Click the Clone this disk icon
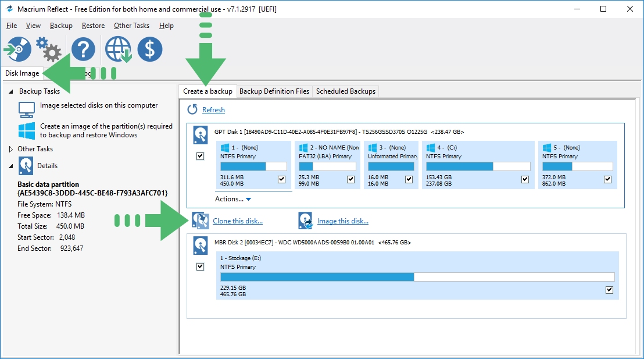This screenshot has height=359, width=644. coord(201,221)
